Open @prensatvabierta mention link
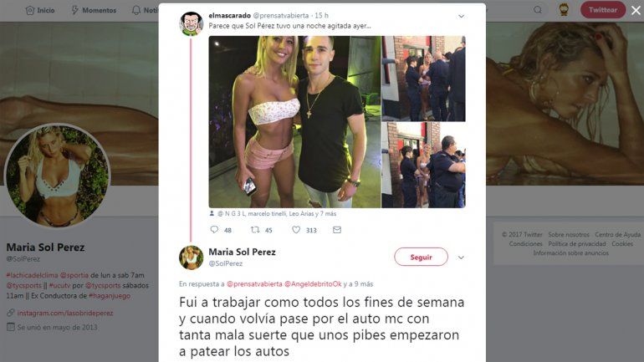 254,284
